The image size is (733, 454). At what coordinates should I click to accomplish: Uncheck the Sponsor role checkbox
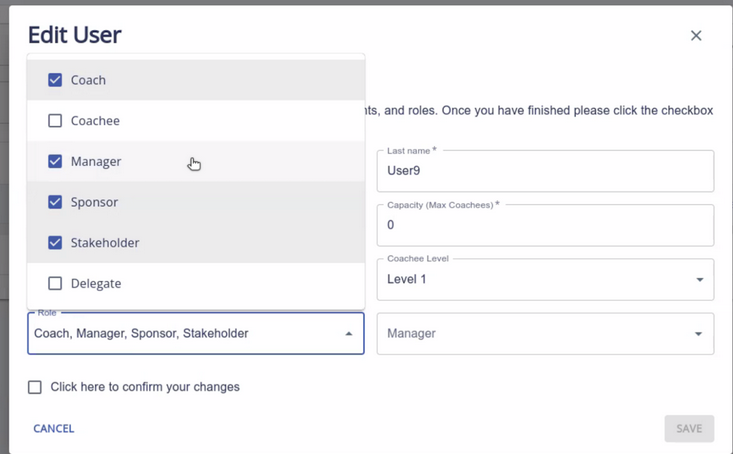[x=55, y=202]
